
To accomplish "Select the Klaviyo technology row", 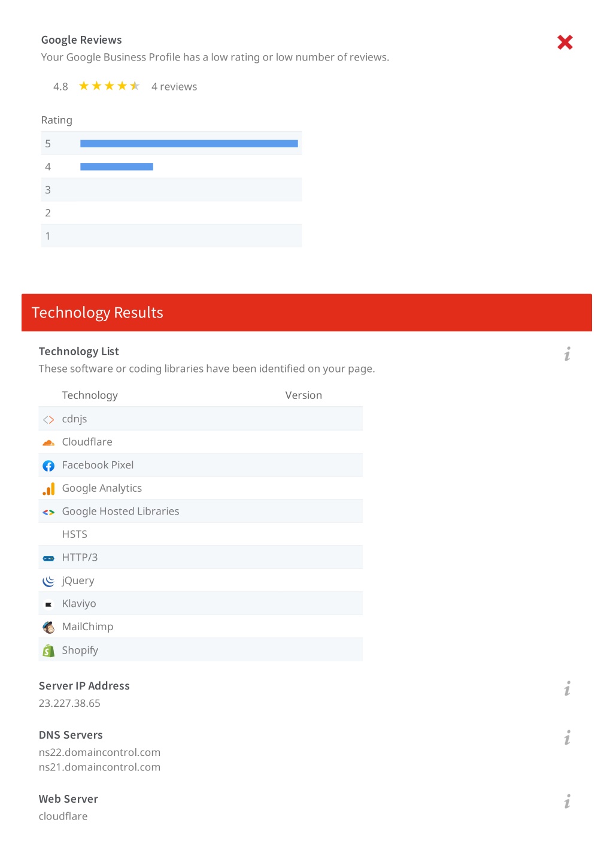I will point(201,604).
